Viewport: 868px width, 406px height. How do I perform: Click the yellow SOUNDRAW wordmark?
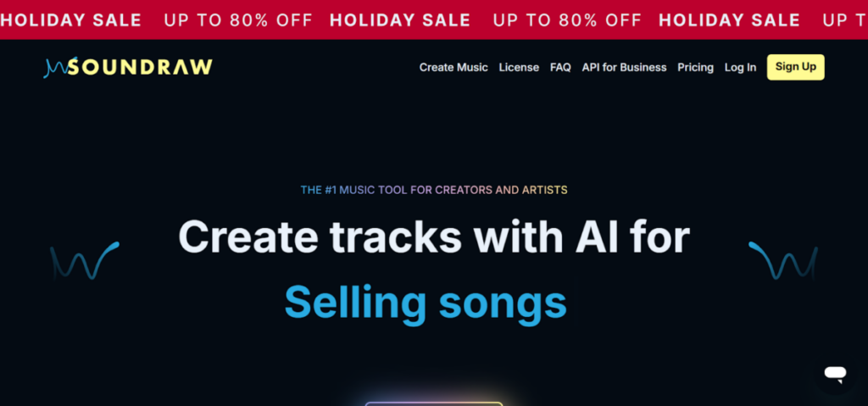pyautogui.click(x=142, y=67)
